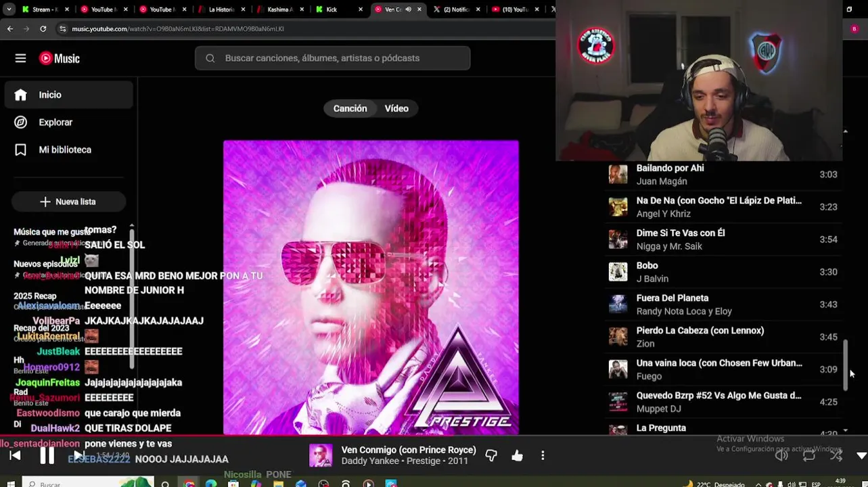Click the Prestige album cover art
Viewport: 868px width, 487px height.
tap(371, 287)
